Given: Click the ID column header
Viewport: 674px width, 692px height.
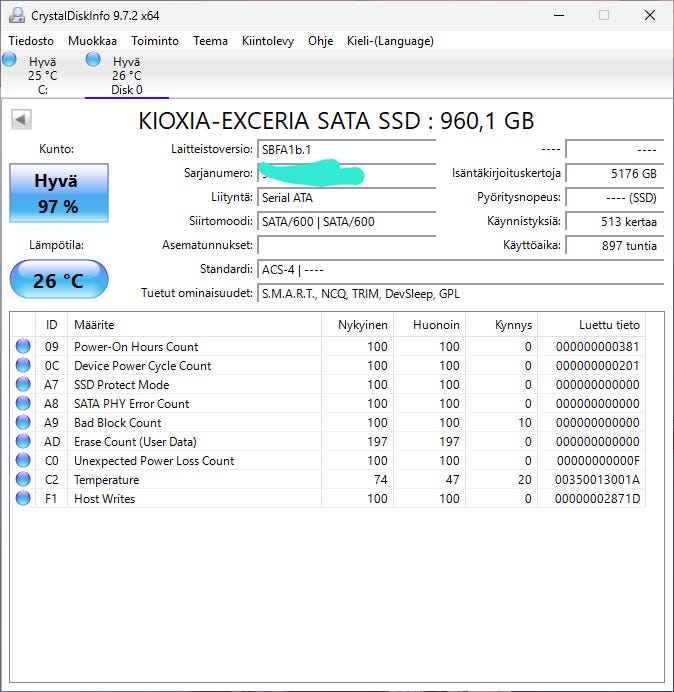Looking at the screenshot, I should (51, 325).
